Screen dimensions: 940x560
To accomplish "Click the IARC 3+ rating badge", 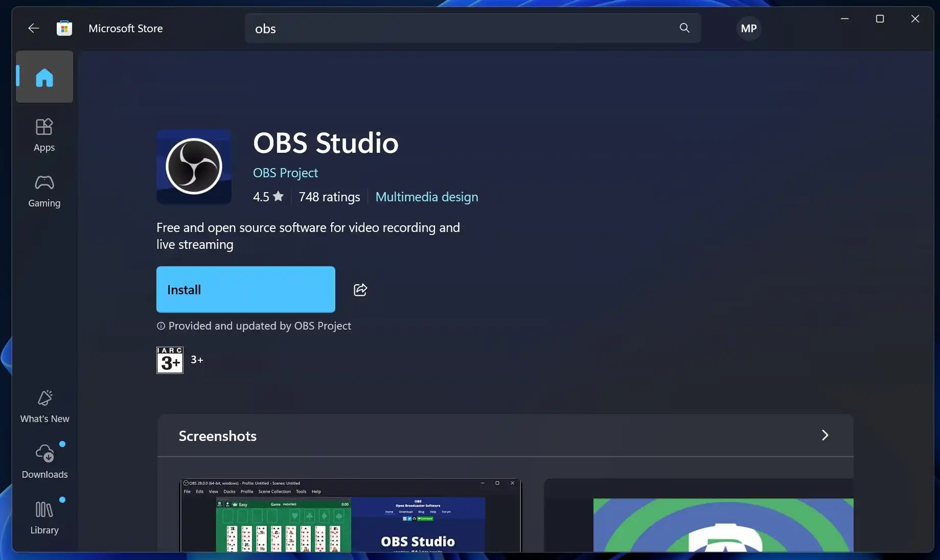I will tap(170, 360).
